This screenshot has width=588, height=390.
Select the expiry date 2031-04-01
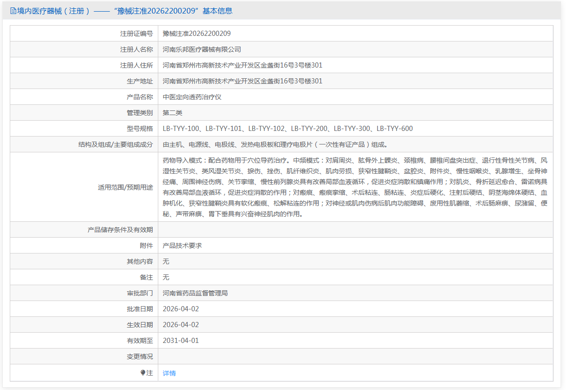(181, 341)
